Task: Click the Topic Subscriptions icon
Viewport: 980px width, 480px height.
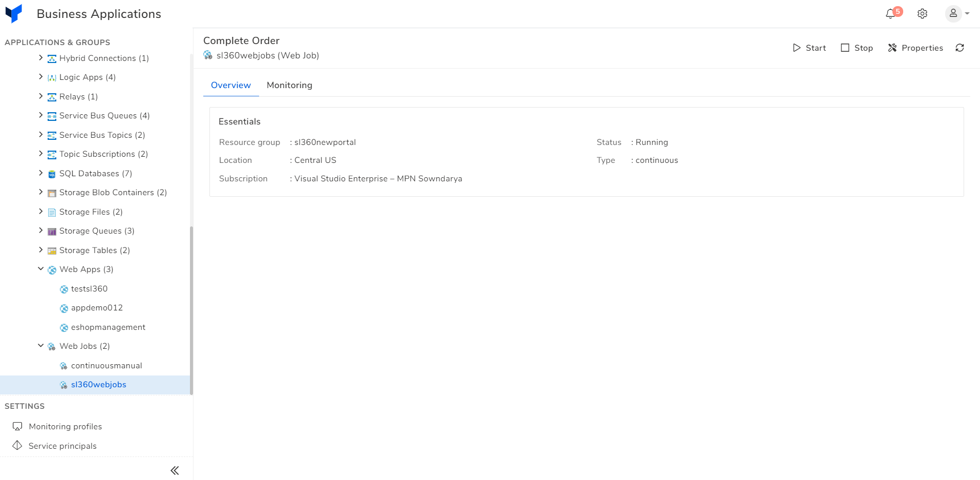Action: 52,155
